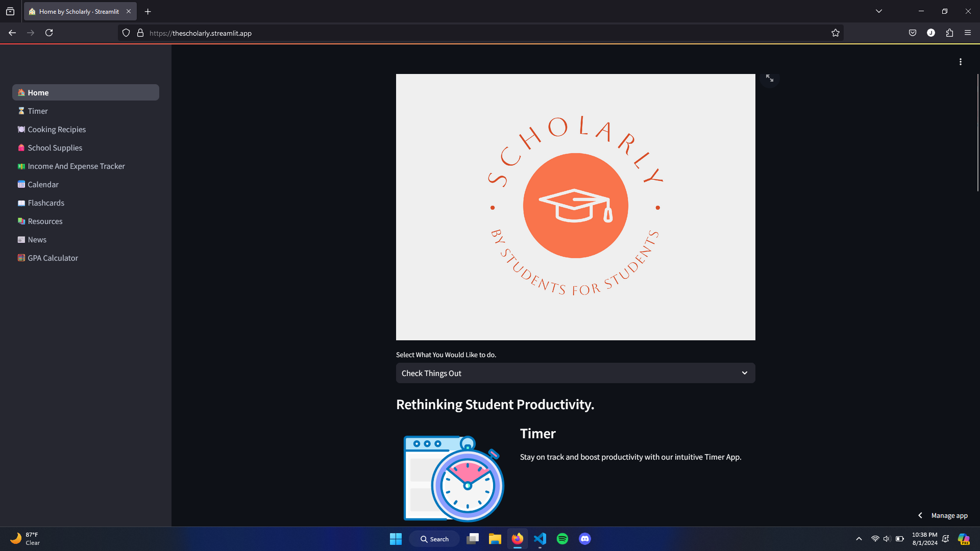Viewport: 980px width, 551px height.
Task: Click the page vertical scrollbar thumb
Action: point(977,133)
